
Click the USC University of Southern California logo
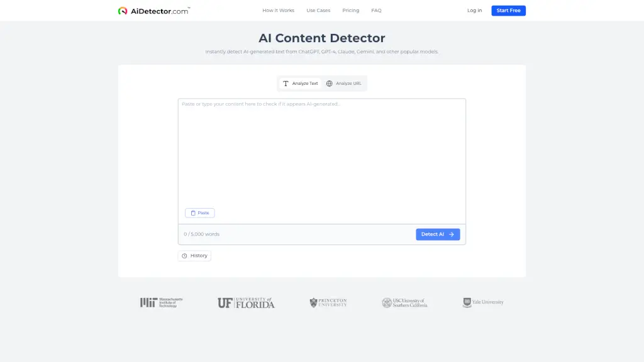pyautogui.click(x=404, y=303)
